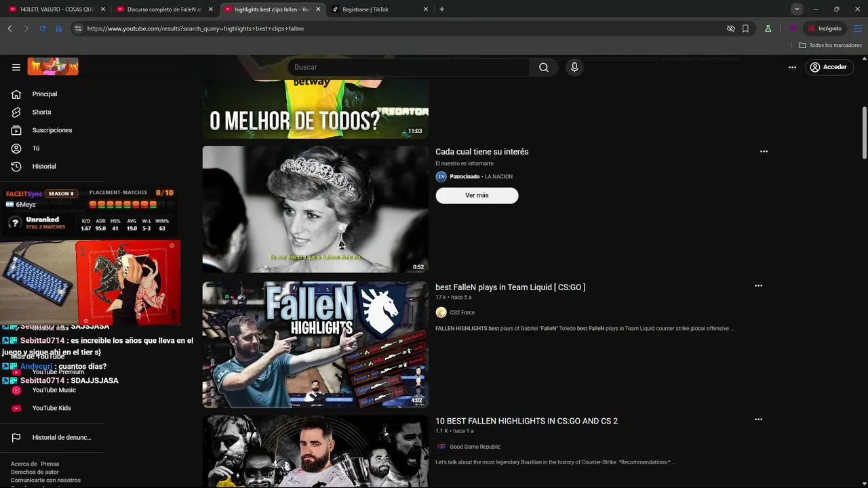Click Derechos de autor footer link

[35, 472]
